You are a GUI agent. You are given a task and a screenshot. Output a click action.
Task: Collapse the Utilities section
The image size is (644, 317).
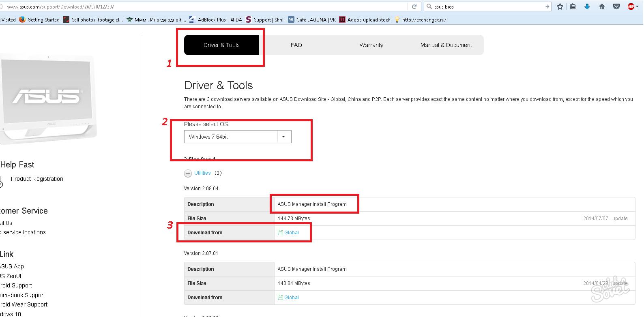[188, 173]
